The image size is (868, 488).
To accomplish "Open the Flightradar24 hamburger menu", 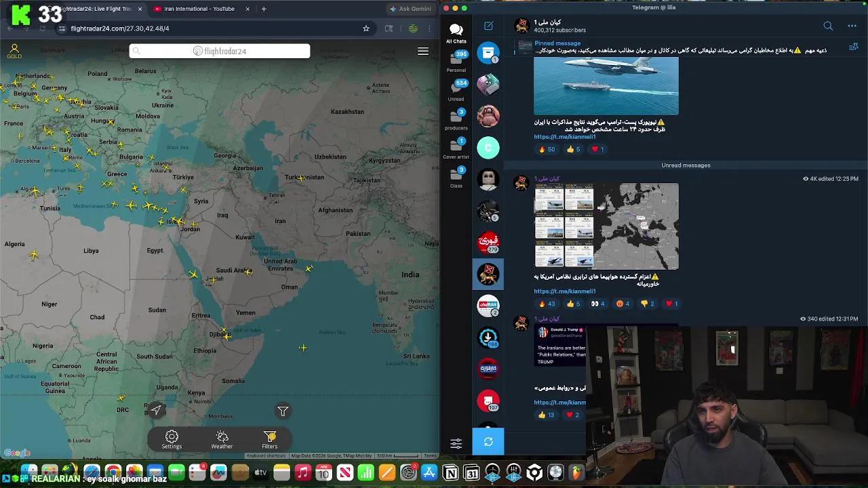I will [x=423, y=52].
